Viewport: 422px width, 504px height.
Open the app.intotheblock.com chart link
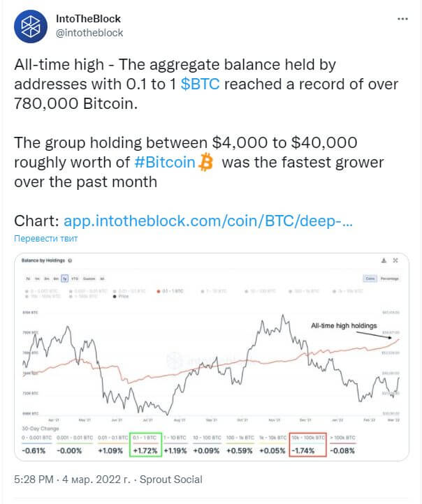(x=208, y=221)
